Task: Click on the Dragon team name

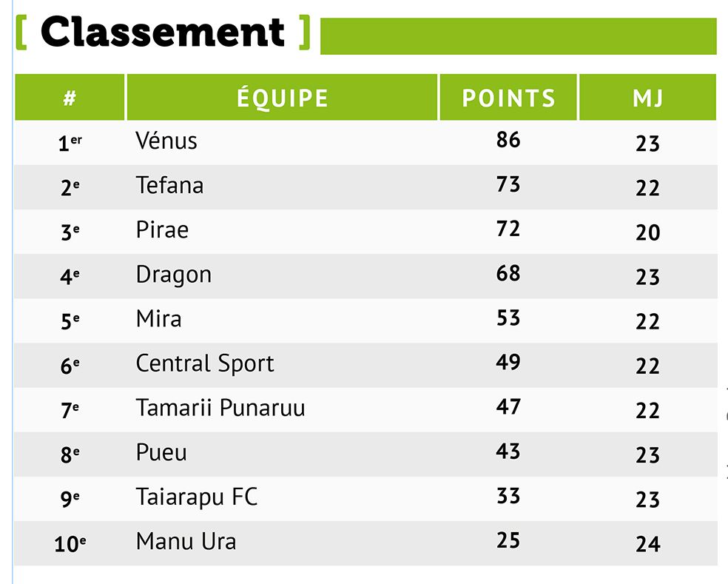Action: click(173, 275)
